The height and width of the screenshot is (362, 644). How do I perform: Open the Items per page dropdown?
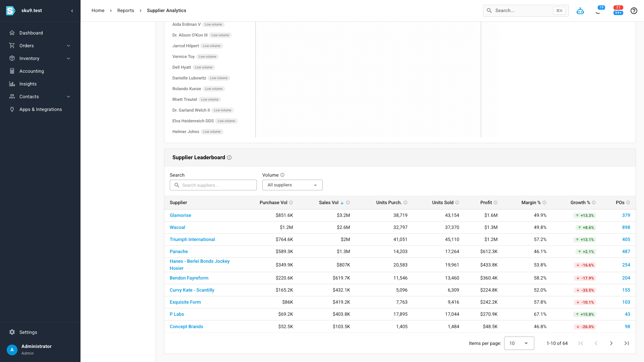pos(519,343)
